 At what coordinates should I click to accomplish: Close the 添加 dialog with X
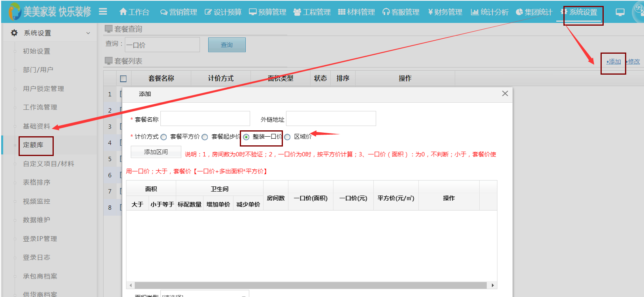click(x=505, y=94)
